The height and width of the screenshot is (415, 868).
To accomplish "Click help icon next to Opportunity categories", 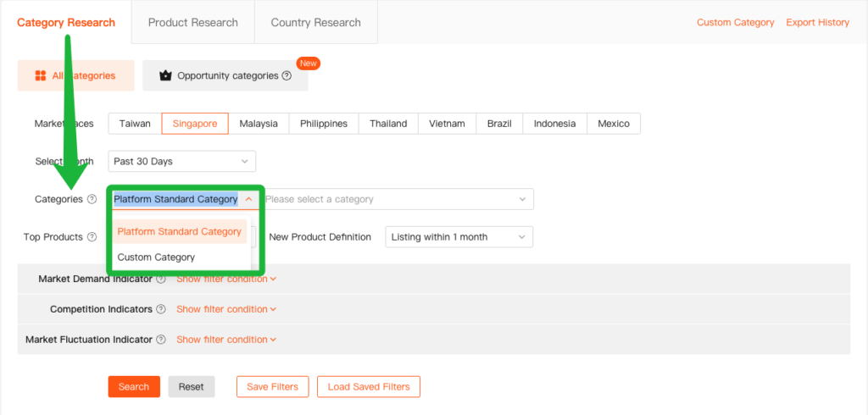I will click(287, 75).
